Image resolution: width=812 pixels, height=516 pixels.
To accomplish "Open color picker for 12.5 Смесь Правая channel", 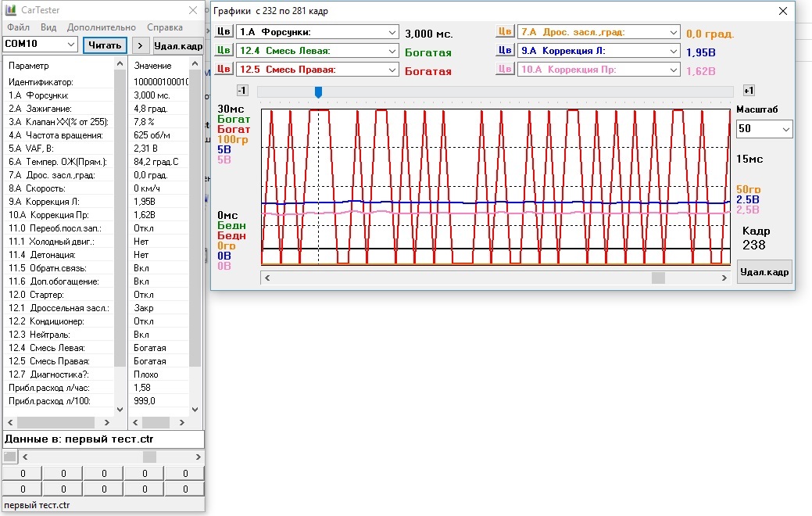I will point(224,69).
